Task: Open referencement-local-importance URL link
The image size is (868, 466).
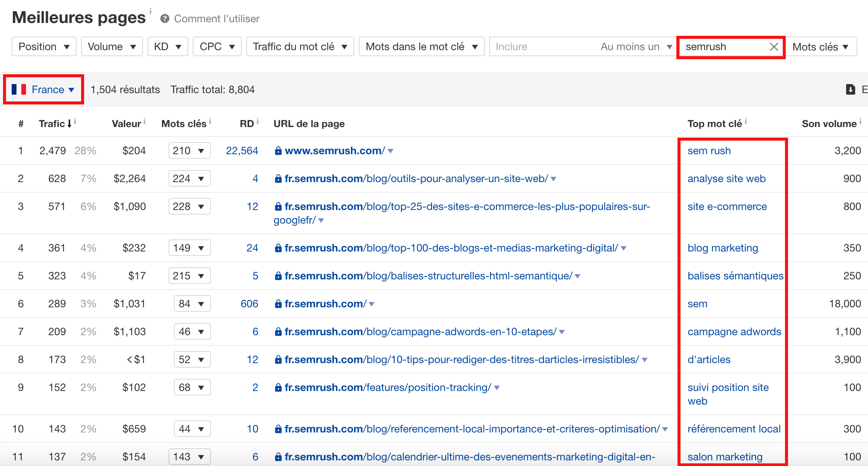Action: tap(472, 429)
